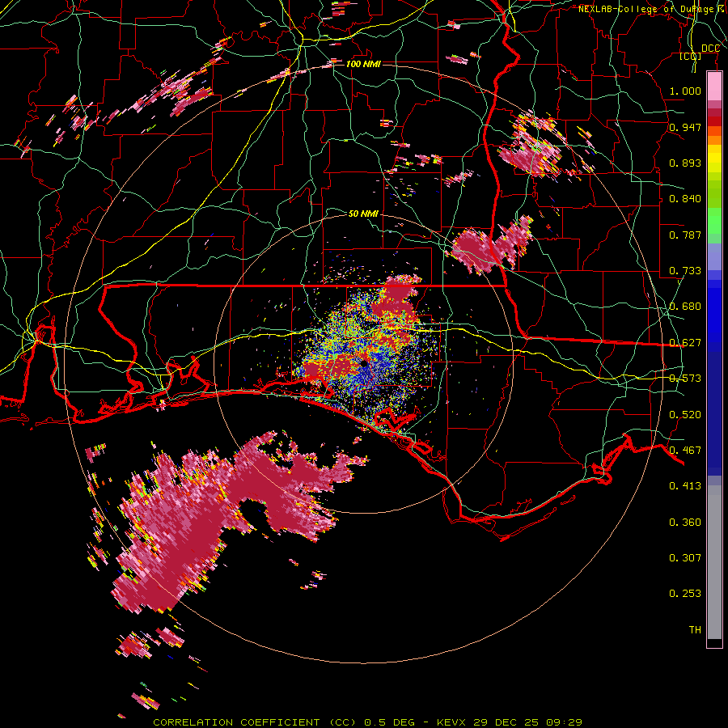The image size is (728, 728).
Task: Pick the yellow segment of the color bar
Action: click(x=714, y=159)
